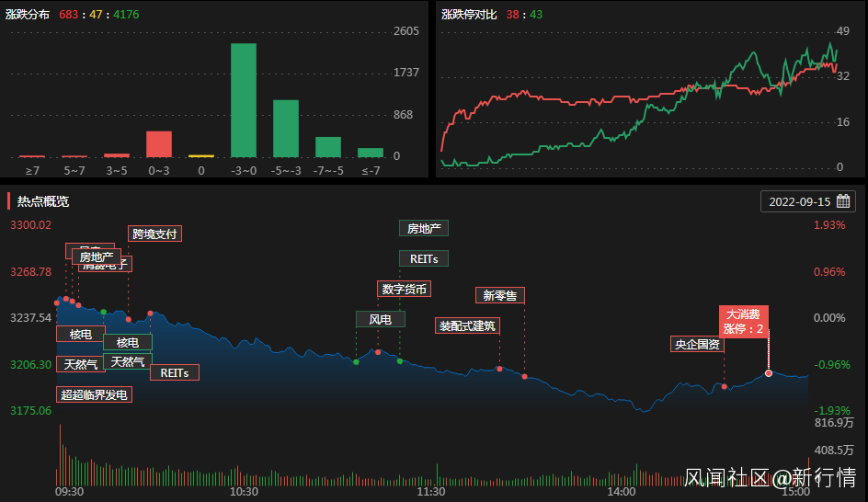Click the 2605 bar chart axis value

coord(406,31)
